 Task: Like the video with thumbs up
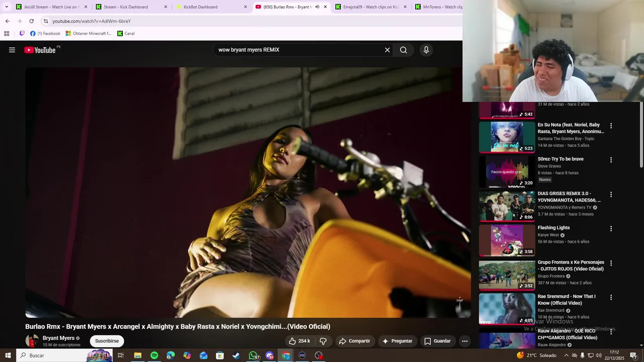[x=299, y=341]
